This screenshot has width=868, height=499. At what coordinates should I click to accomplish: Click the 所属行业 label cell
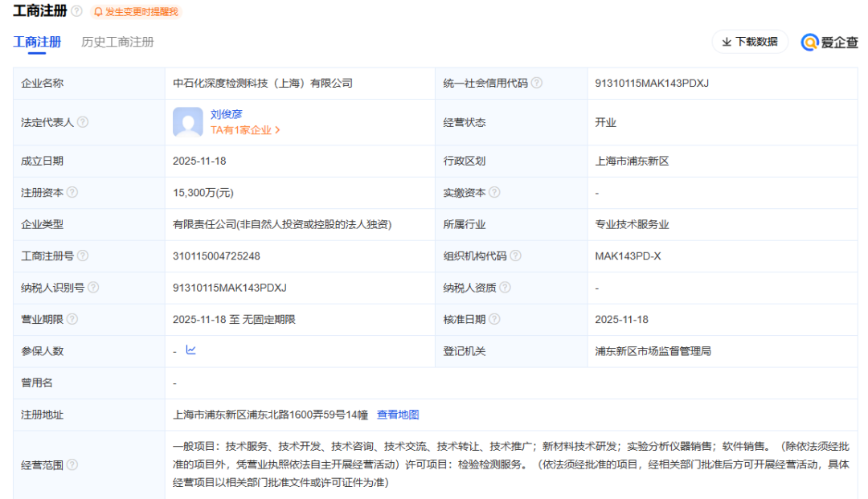pos(511,224)
